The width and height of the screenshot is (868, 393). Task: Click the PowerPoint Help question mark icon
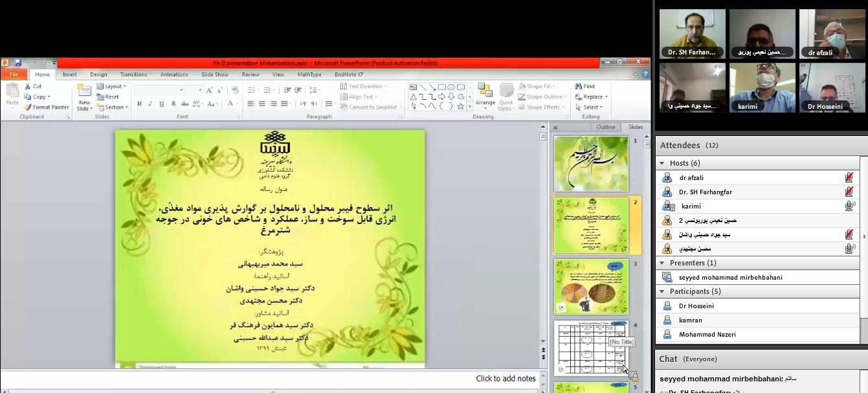click(645, 74)
